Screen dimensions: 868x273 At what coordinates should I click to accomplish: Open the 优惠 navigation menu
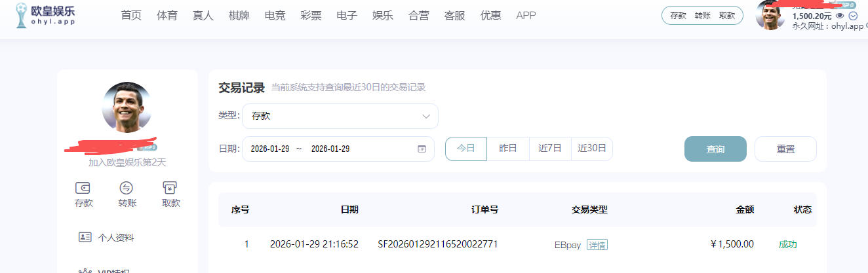coord(490,16)
